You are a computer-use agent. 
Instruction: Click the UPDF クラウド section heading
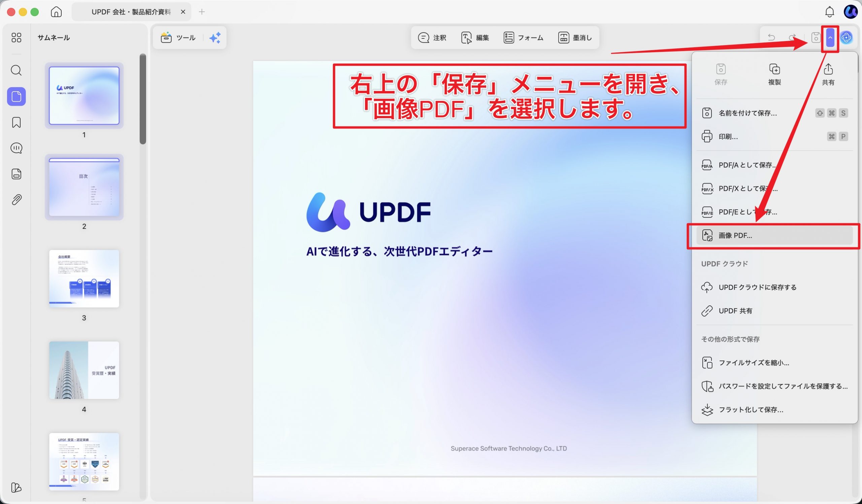725,264
